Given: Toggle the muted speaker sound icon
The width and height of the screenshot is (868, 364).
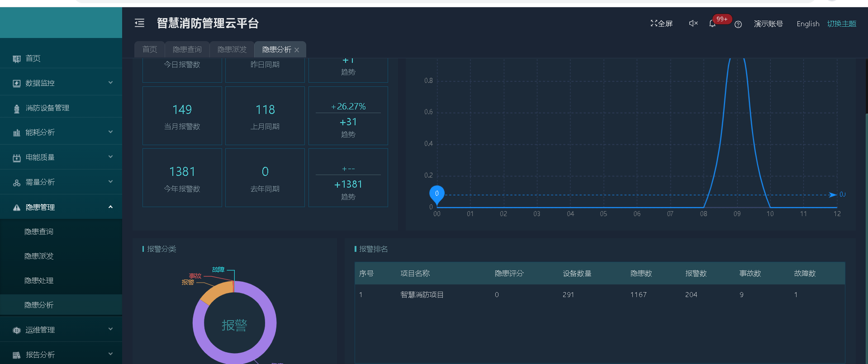Looking at the screenshot, I should coord(693,24).
